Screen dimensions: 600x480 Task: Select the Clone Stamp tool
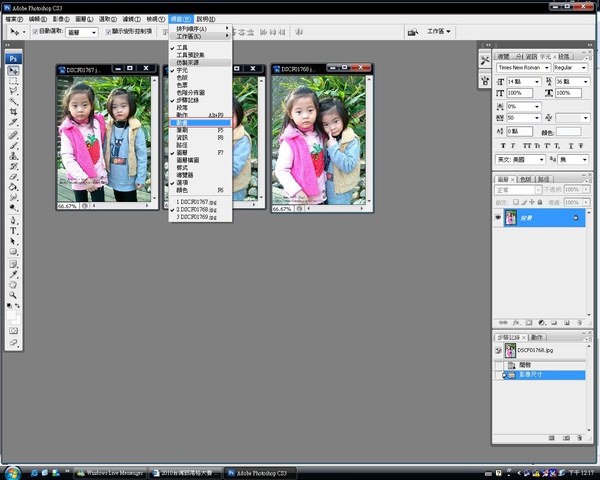[13, 156]
